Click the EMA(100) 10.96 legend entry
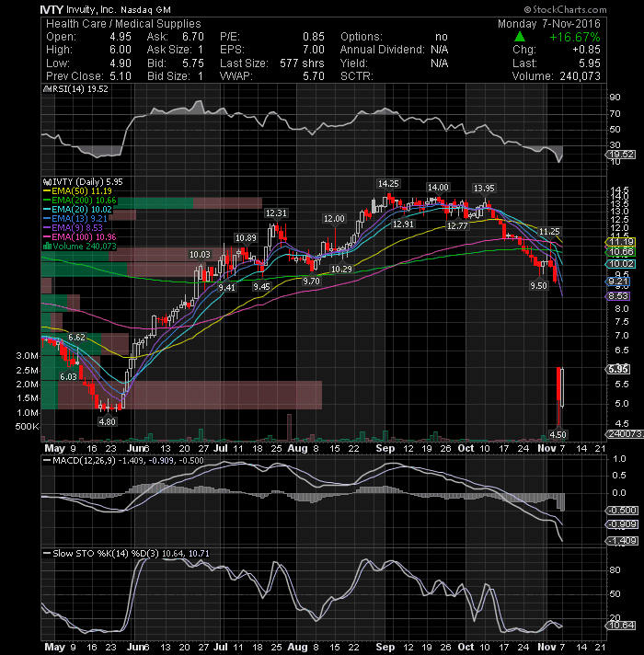 pyautogui.click(x=80, y=237)
